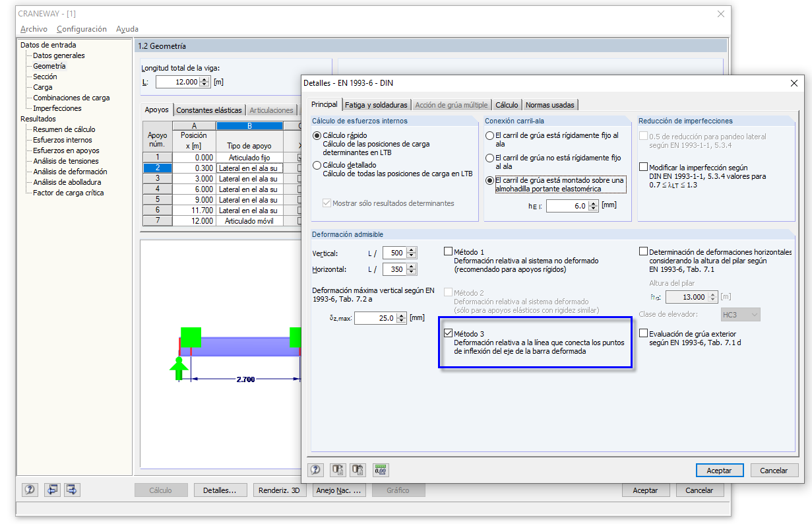Click Aceptar in the CRANEWAY main window
812x524 pixels.
[x=646, y=490]
